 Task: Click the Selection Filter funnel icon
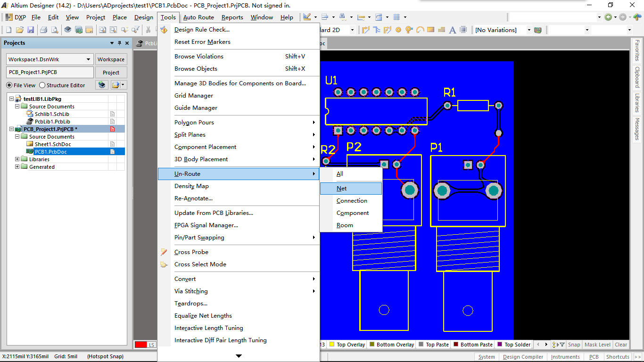pyautogui.click(x=136, y=30)
